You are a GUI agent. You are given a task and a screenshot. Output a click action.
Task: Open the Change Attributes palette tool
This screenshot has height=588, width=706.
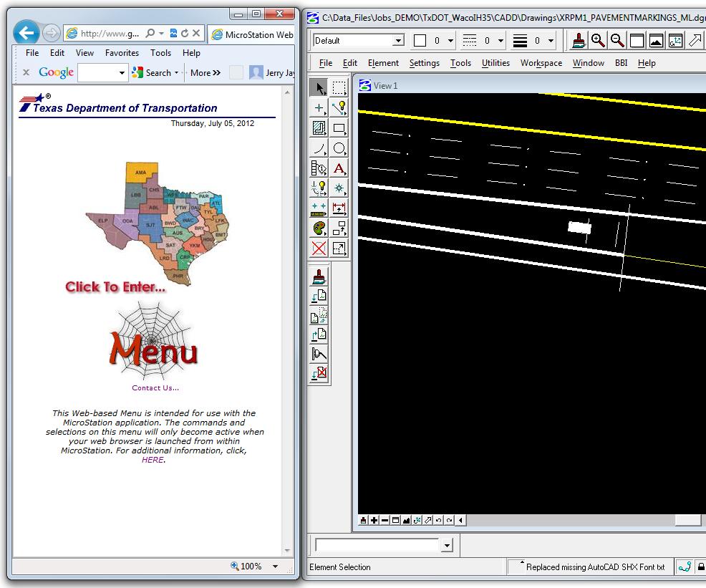tap(319, 228)
